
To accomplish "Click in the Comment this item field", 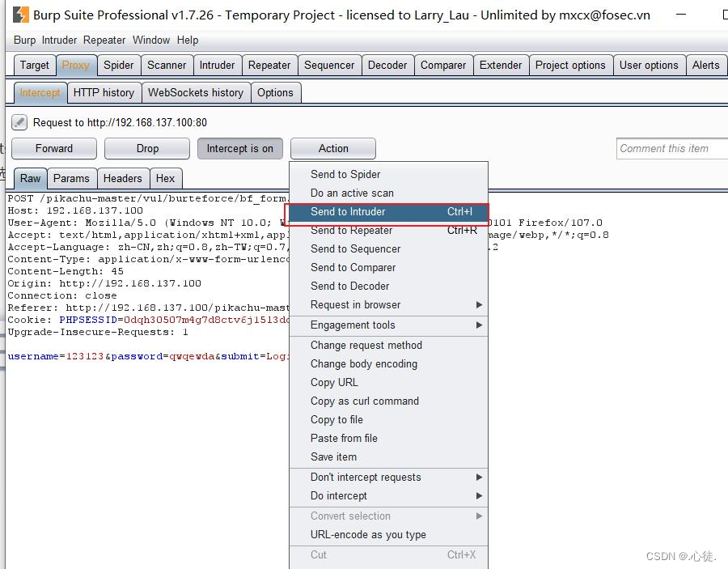I will (x=672, y=149).
